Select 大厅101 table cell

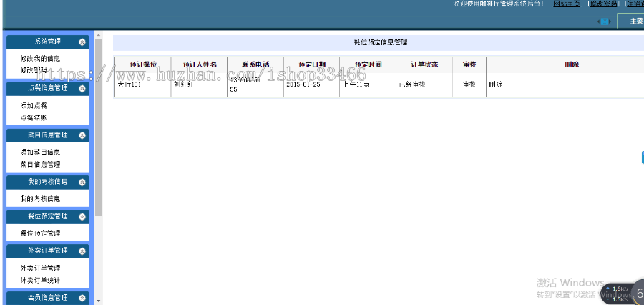point(142,84)
